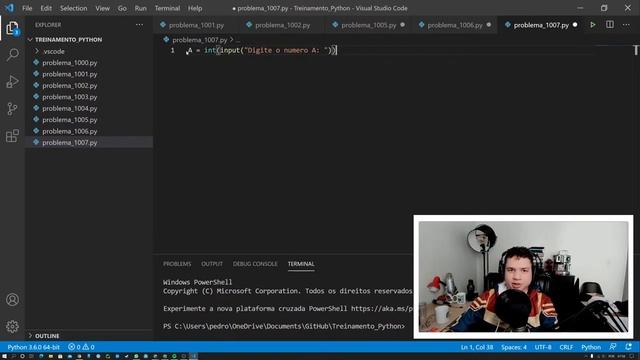Open the Search view in activity bar
640x360 pixels.
(12, 55)
